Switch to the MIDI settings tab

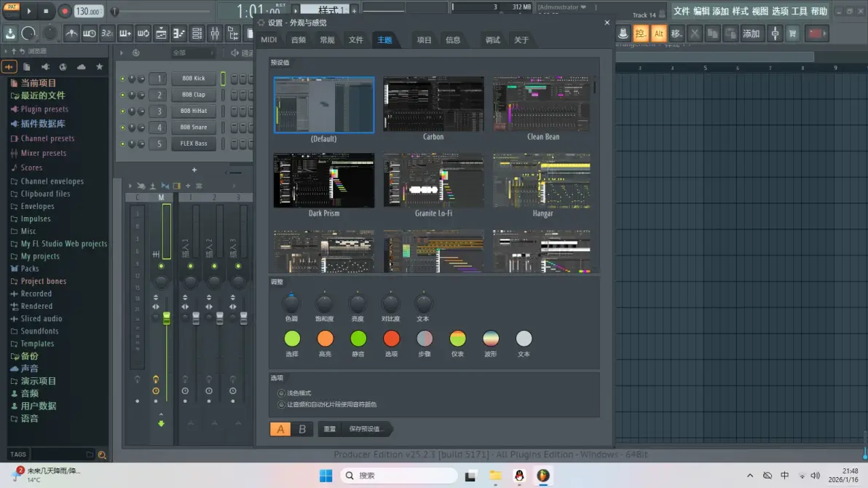point(269,39)
